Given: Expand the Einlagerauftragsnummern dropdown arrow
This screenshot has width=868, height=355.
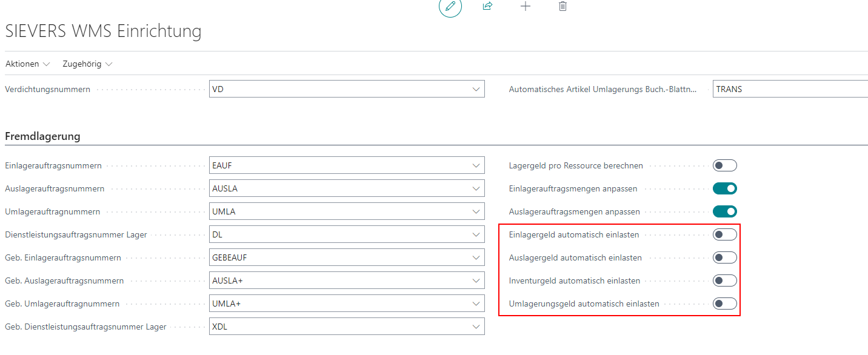Looking at the screenshot, I should [476, 165].
